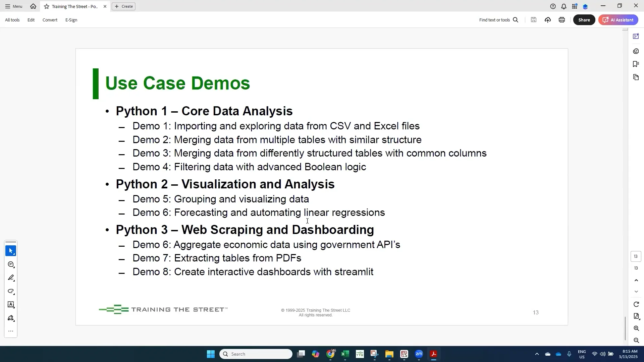Select the arrow selection tool
This screenshot has width=644, height=362.
(x=11, y=251)
